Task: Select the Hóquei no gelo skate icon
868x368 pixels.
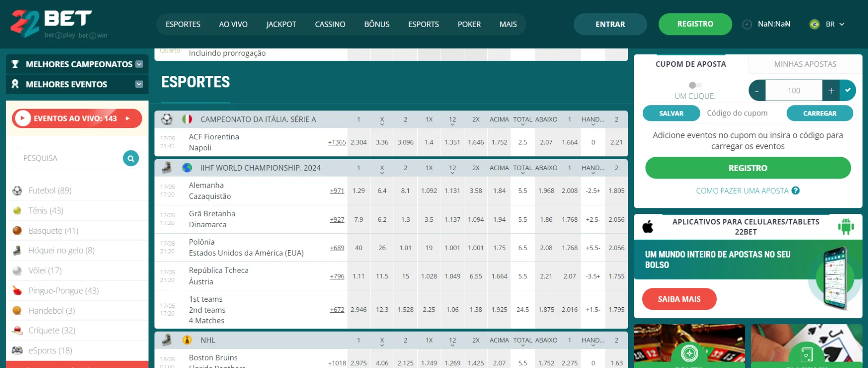Action: [x=17, y=251]
